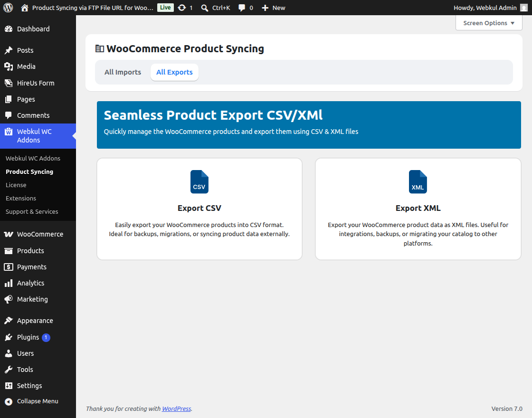Image resolution: width=532 pixels, height=418 pixels.
Task: Click the Settings sliders icon
Action: click(x=9, y=386)
